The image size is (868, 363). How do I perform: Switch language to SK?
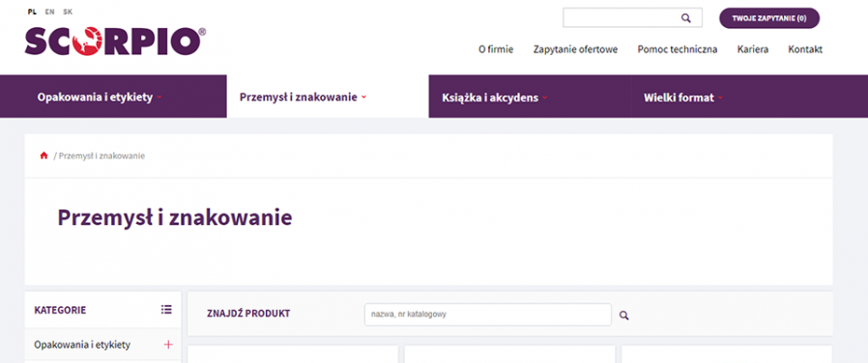pyautogui.click(x=68, y=12)
